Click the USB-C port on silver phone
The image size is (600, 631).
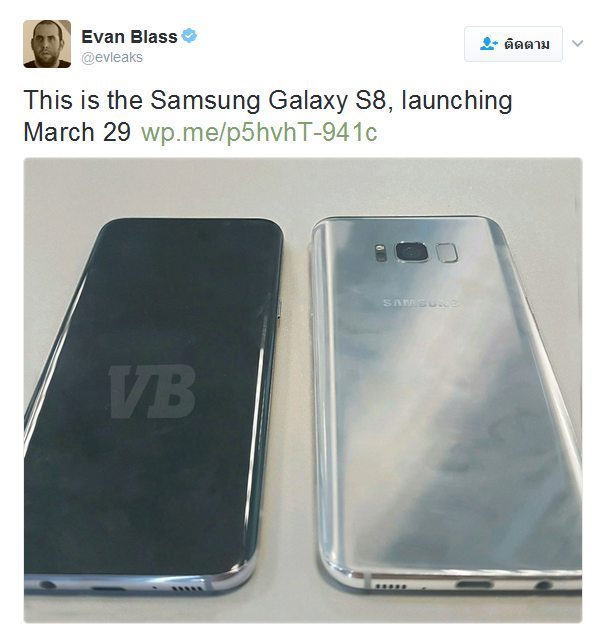click(474, 584)
